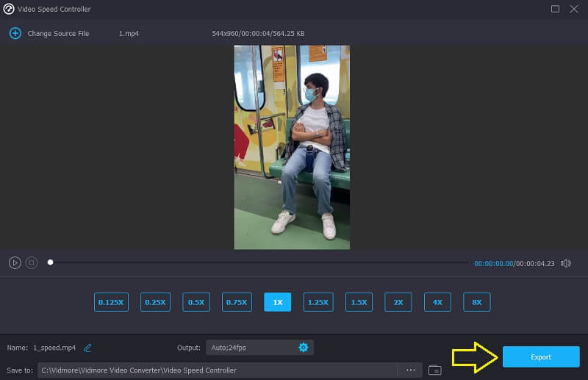Set playback speed to 0.25X

(154, 302)
